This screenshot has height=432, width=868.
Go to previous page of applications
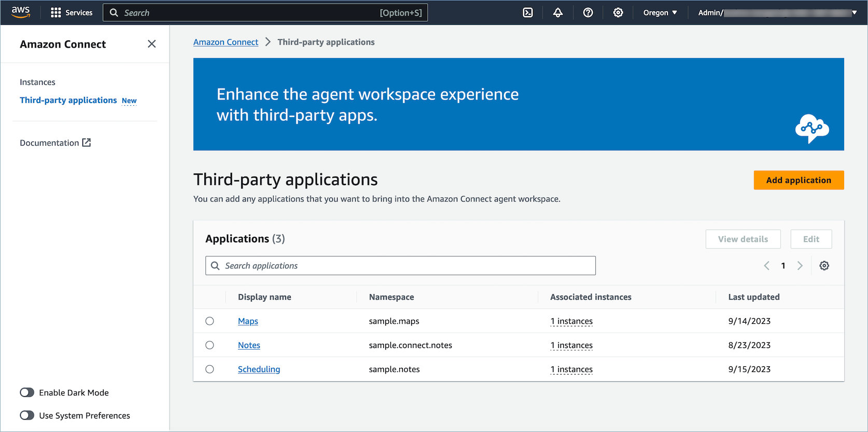766,266
